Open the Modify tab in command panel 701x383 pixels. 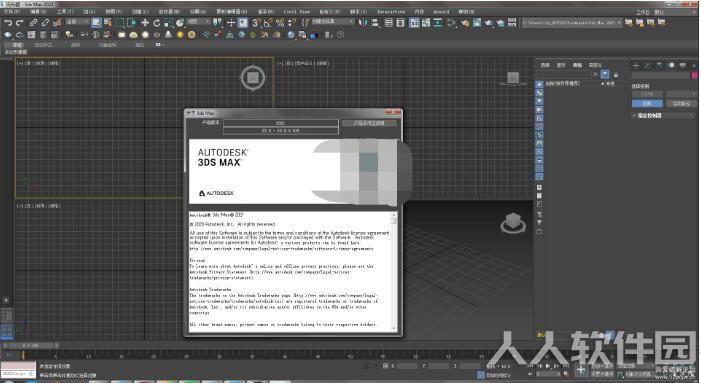647,66
